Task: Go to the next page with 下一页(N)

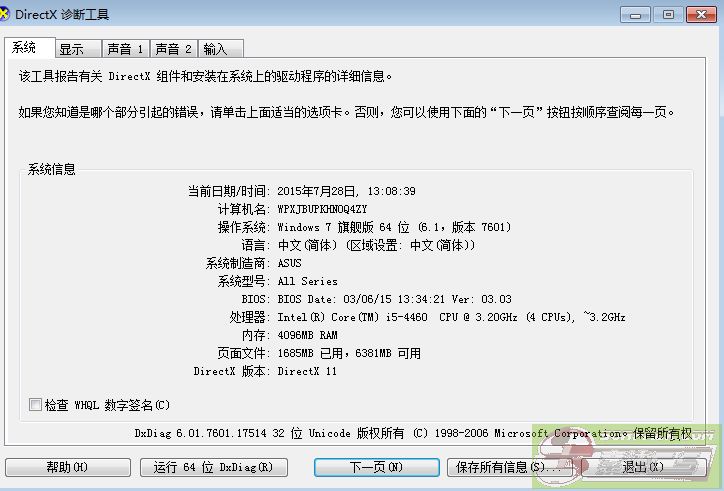Action: tap(376, 467)
